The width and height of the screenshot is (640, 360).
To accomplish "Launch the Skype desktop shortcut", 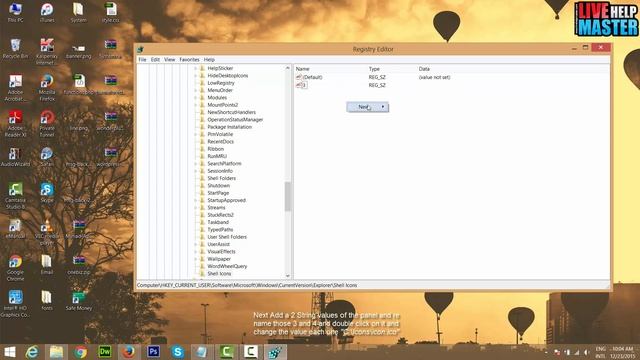I will (47, 193).
